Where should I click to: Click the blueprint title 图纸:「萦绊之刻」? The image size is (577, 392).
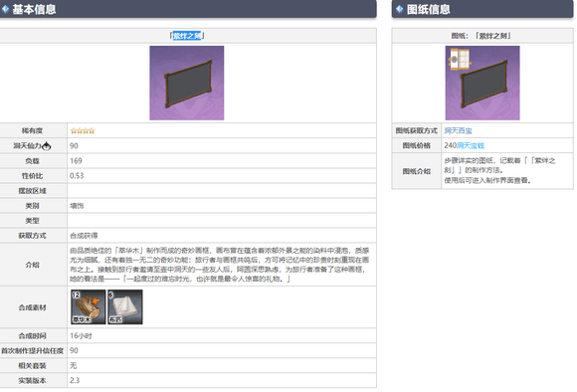coord(482,36)
